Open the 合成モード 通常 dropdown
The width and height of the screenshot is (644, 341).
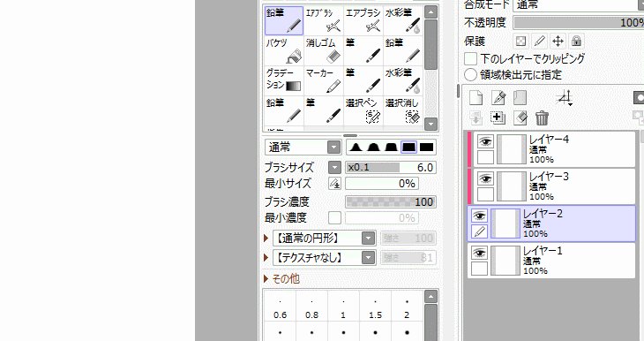click(x=579, y=5)
